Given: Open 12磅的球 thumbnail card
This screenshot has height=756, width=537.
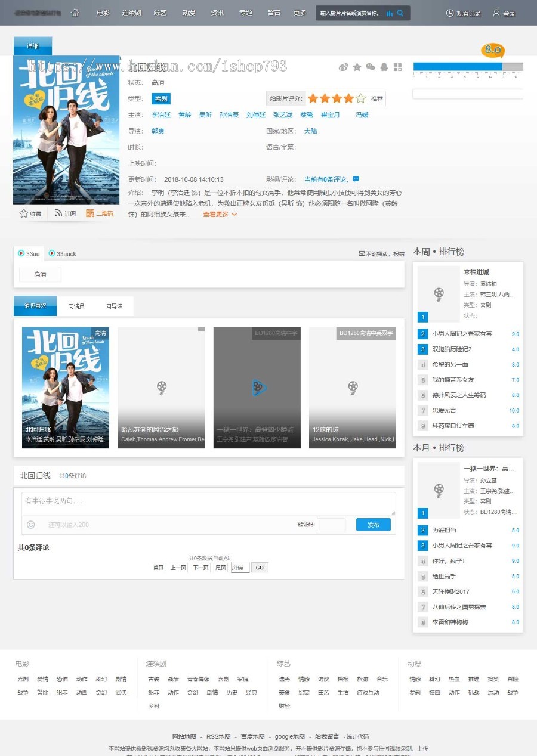Looking at the screenshot, I should click(353, 388).
